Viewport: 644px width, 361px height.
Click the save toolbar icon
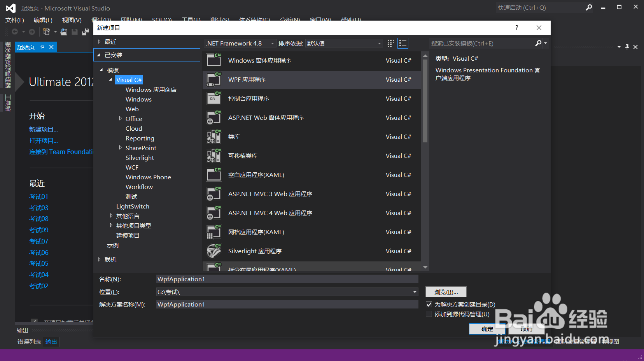pos(75,32)
